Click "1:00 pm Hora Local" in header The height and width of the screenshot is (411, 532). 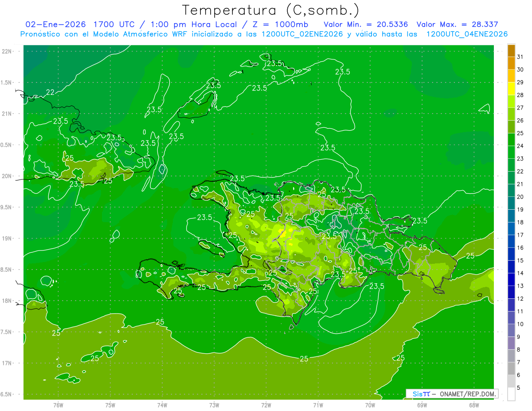coord(193,24)
